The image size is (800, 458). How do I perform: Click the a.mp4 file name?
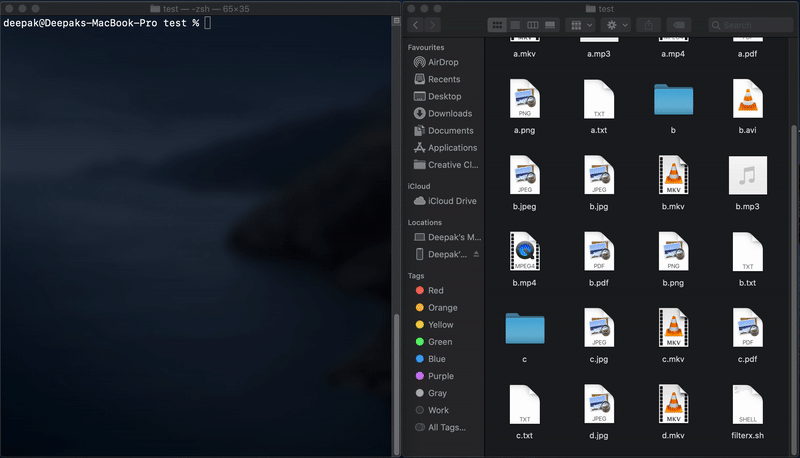(673, 54)
